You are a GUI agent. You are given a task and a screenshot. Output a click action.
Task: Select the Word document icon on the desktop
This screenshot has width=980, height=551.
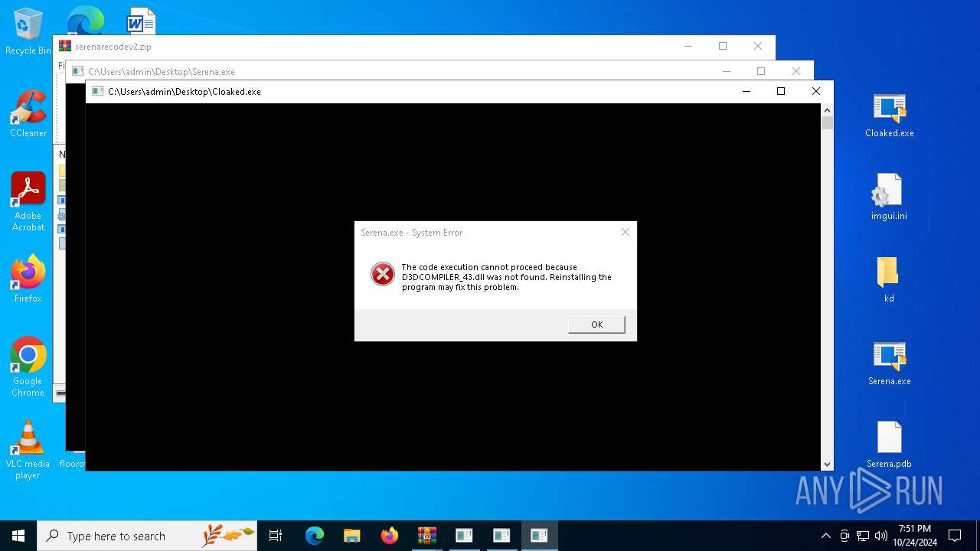[x=142, y=21]
